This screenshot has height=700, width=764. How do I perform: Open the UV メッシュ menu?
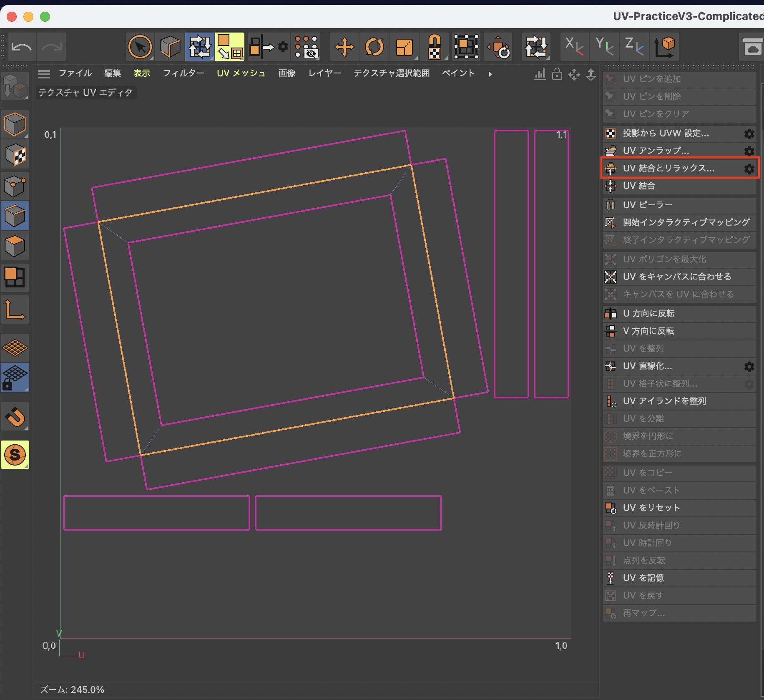click(241, 73)
